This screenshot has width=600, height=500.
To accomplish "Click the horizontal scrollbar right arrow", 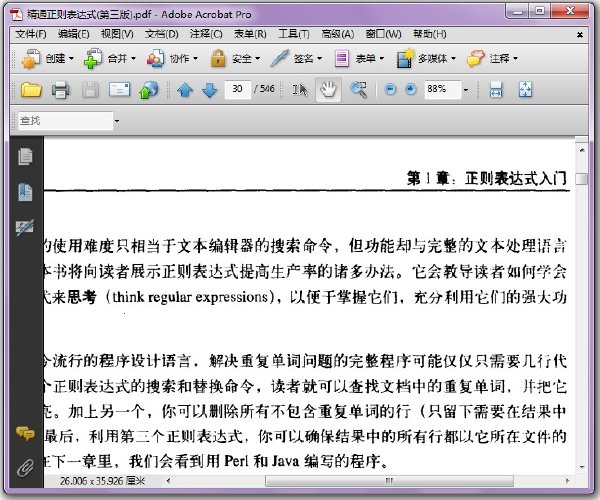I will pos(567,481).
